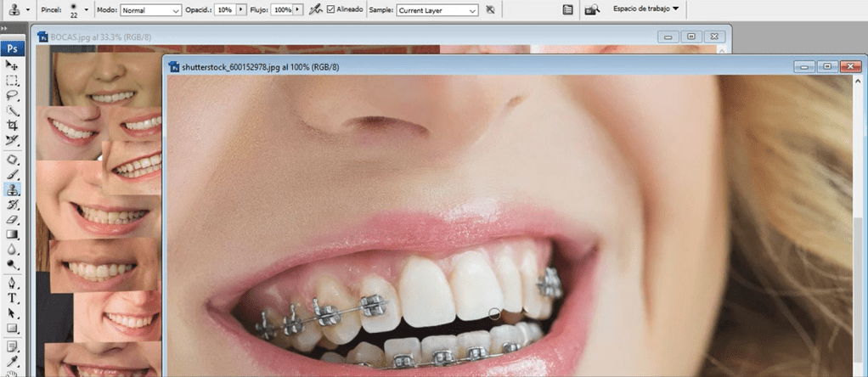868x377 pixels.
Task: Toggle the Alineado checkbox
Action: pos(332,9)
